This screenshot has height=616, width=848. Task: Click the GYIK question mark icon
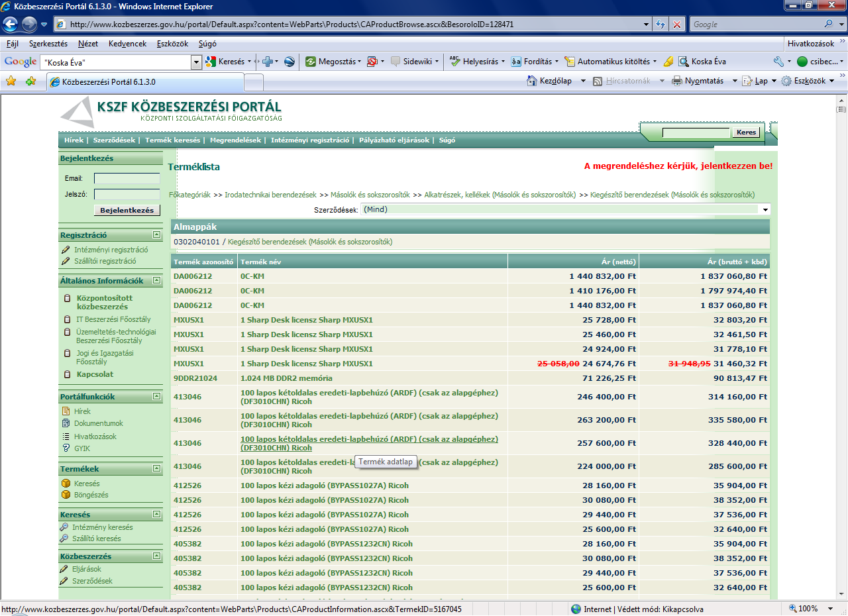click(66, 448)
